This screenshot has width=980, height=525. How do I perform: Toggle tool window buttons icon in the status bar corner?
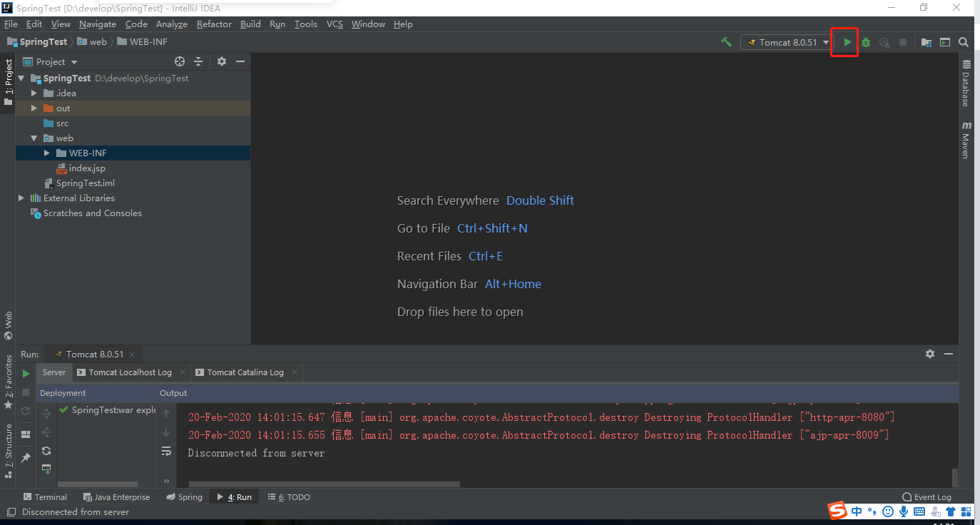(x=11, y=511)
